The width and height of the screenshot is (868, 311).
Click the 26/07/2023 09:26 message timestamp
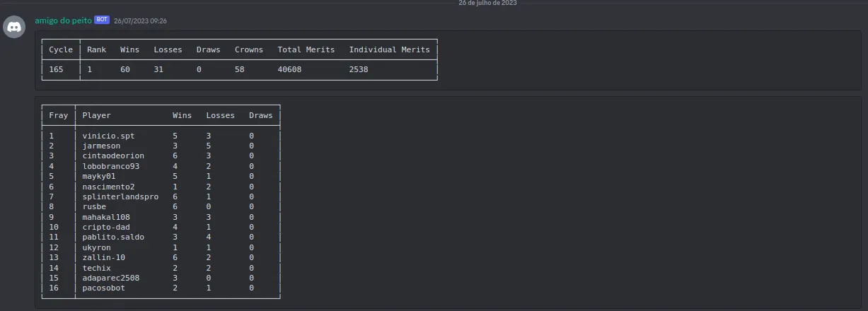coord(140,21)
